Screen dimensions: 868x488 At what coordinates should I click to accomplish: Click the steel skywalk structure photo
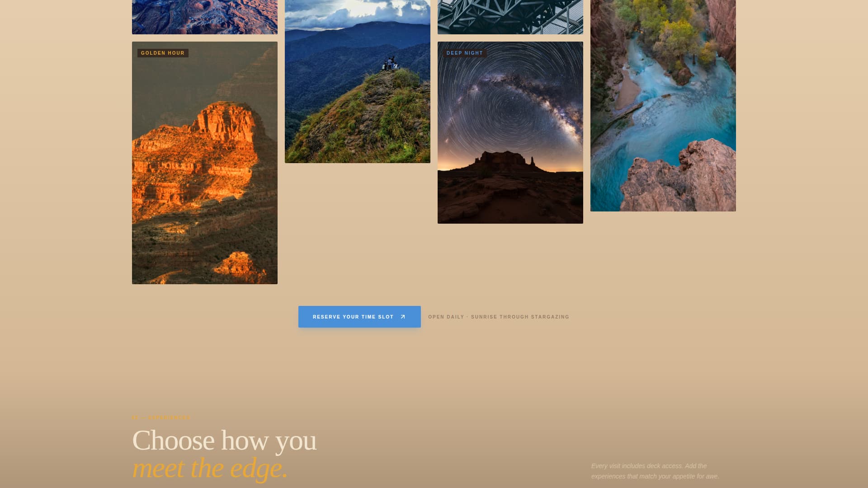[x=510, y=17]
